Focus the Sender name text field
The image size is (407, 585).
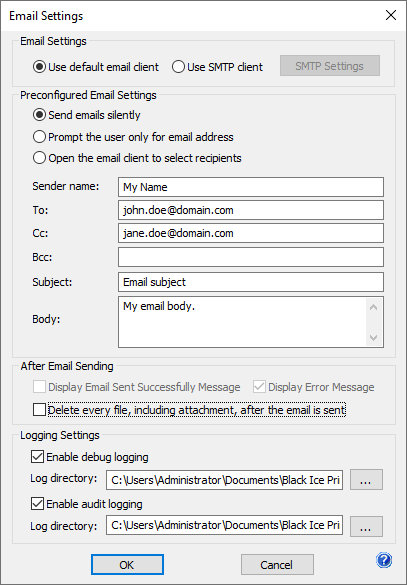(x=251, y=187)
